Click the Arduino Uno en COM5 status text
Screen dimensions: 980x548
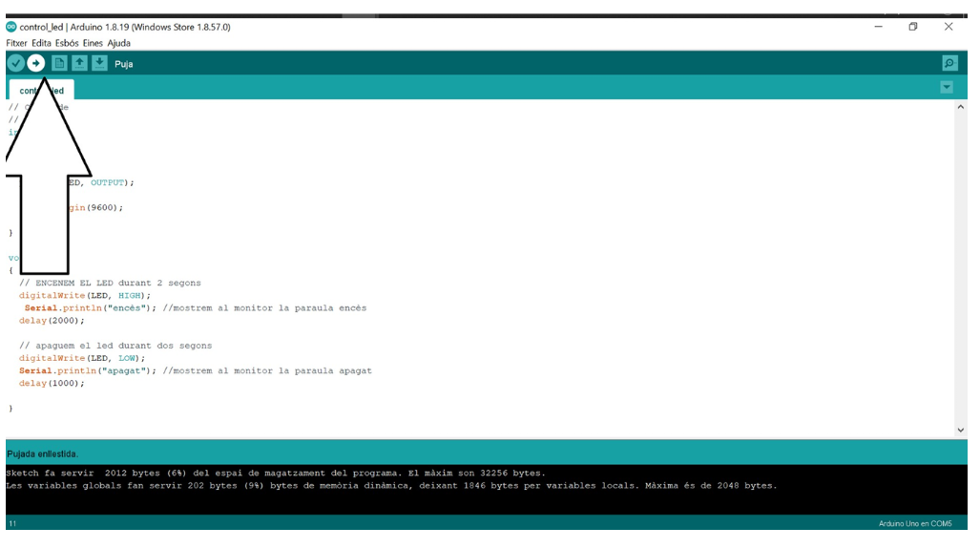tap(914, 524)
